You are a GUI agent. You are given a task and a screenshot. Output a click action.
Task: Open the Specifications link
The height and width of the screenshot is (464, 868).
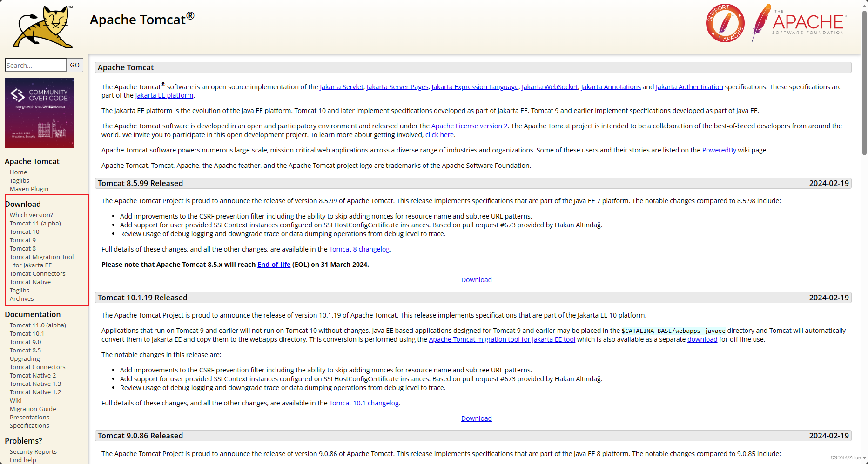pos(29,426)
